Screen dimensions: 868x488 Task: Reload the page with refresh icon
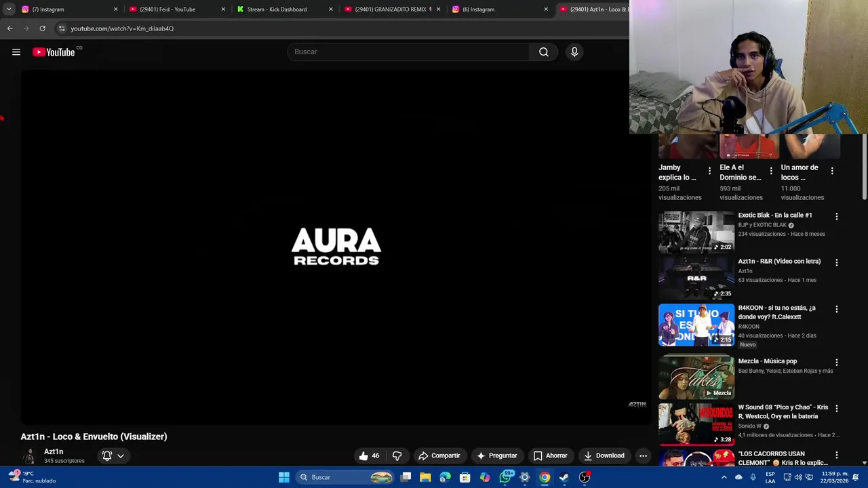(42, 28)
